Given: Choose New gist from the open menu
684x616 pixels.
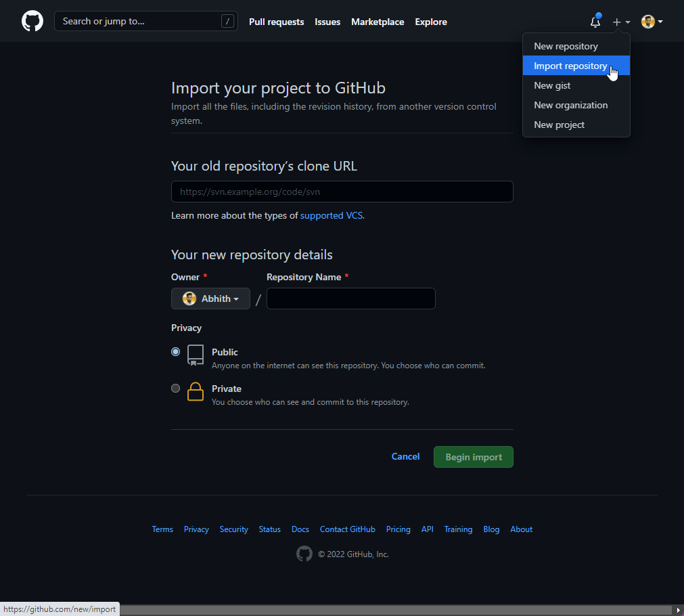Looking at the screenshot, I should click(x=551, y=85).
